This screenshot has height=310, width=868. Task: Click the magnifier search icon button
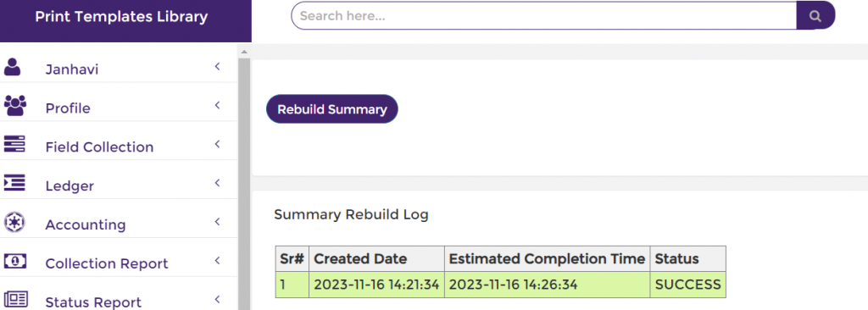point(815,15)
